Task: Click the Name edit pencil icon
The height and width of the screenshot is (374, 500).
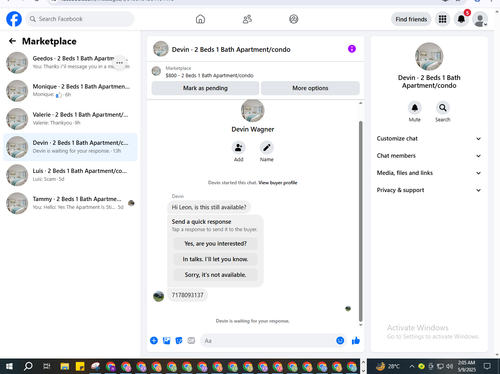Action: tap(267, 147)
